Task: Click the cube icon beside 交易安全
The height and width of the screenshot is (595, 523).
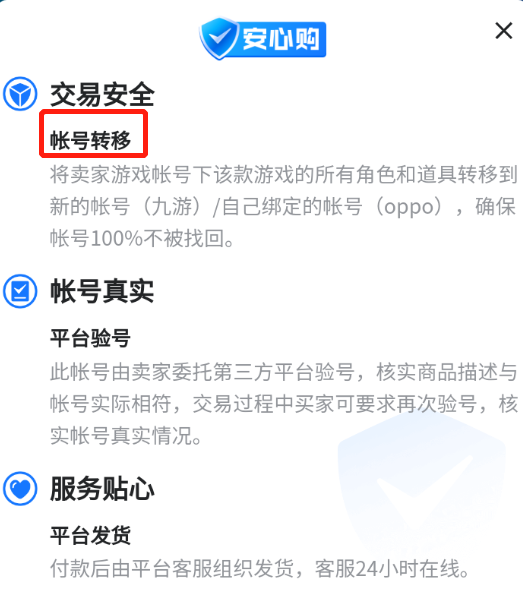Action: click(x=20, y=94)
